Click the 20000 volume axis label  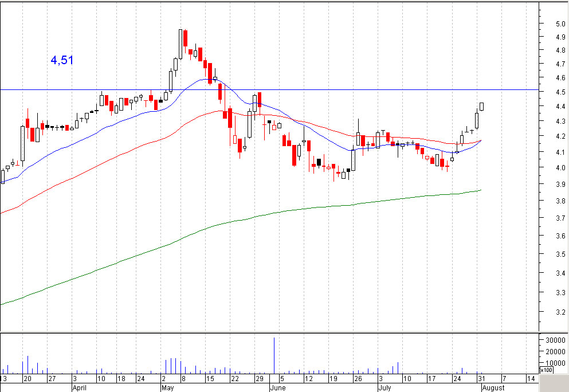coord(555,351)
